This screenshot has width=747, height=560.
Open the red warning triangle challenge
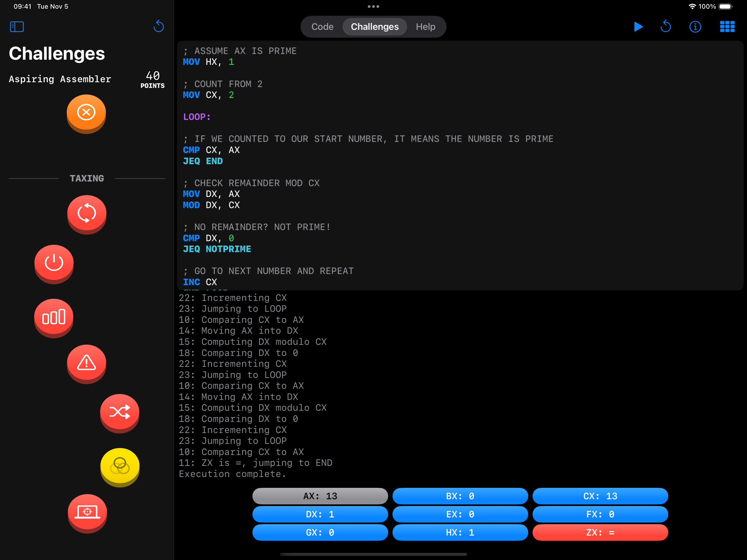point(86,364)
